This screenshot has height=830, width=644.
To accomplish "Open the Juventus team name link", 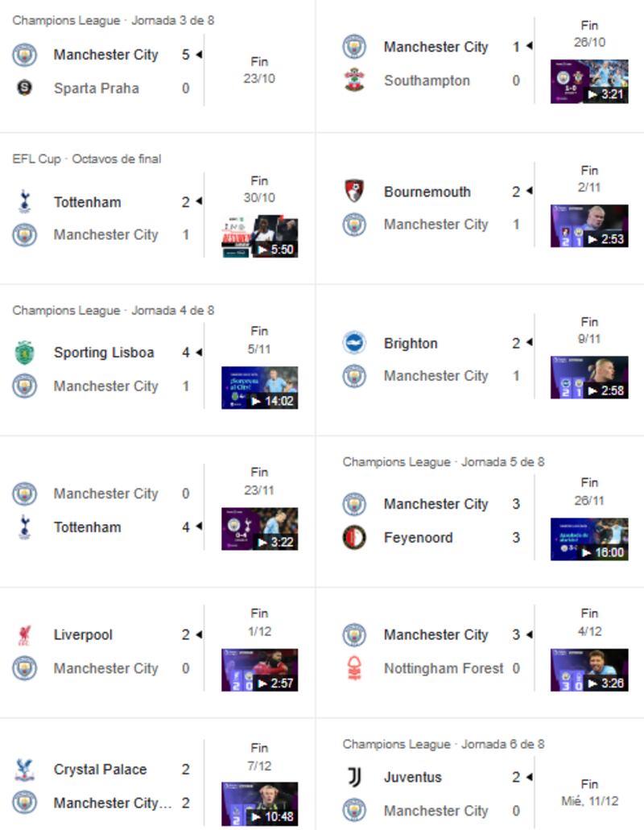I will (413, 778).
